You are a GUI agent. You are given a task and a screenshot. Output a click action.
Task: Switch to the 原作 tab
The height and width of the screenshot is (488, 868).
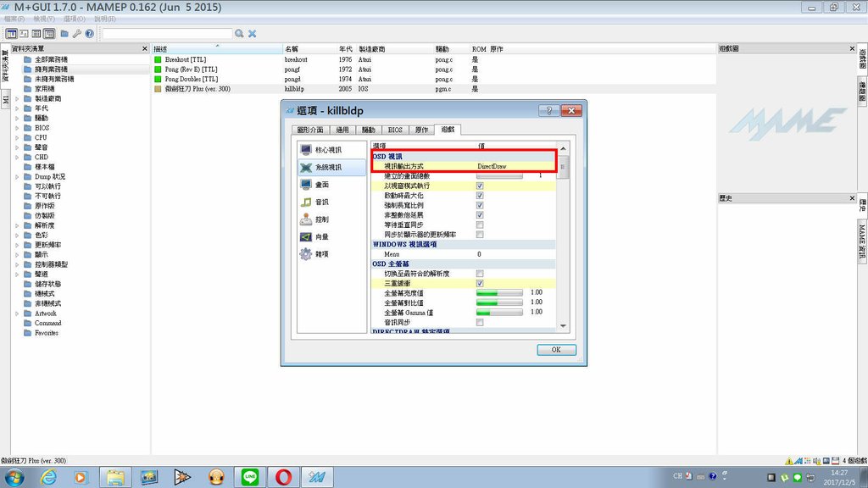click(421, 130)
